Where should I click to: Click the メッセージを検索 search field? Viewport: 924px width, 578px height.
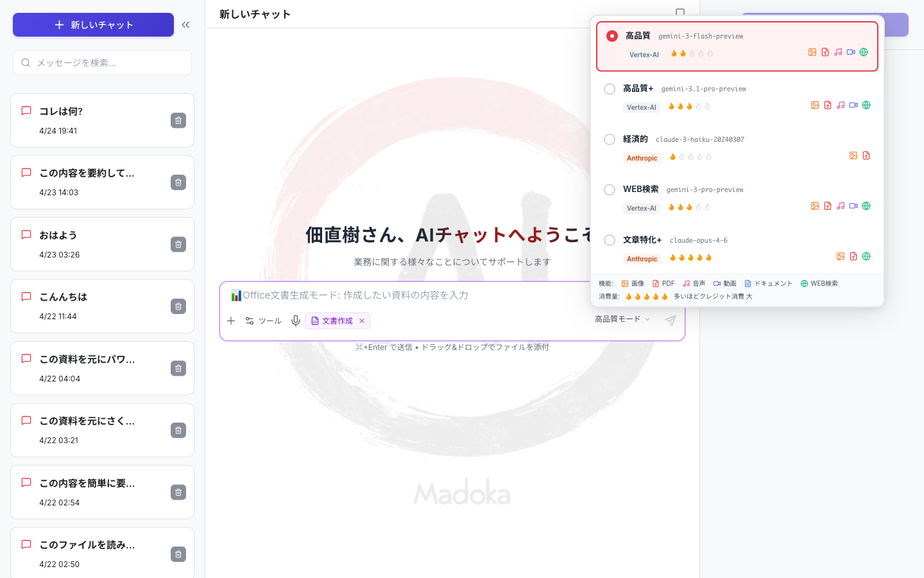(x=102, y=62)
